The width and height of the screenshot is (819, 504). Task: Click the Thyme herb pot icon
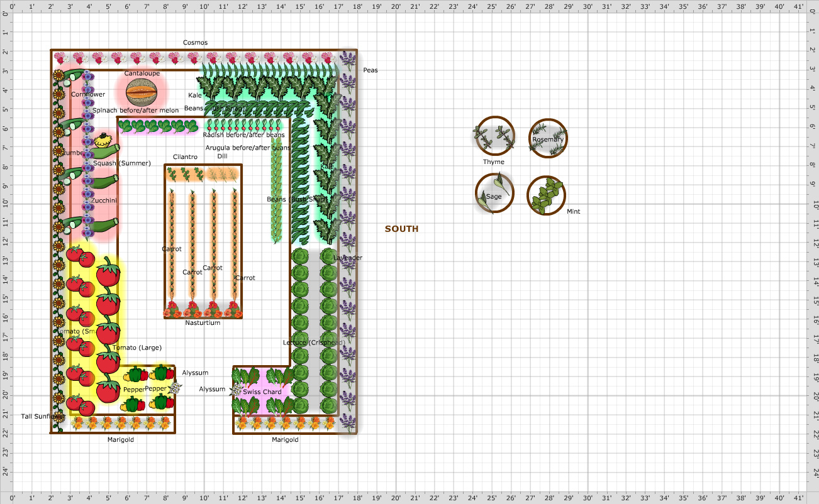pyautogui.click(x=494, y=135)
